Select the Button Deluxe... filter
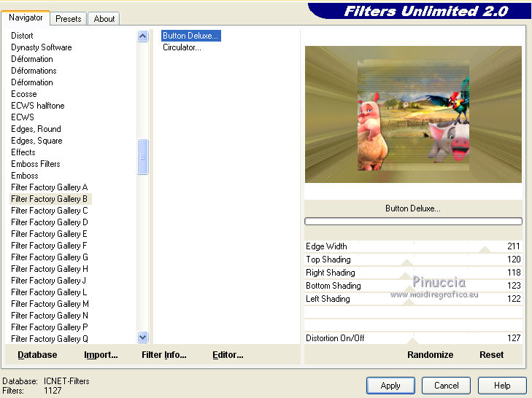Screen dimensions: 532x398 click(191, 36)
